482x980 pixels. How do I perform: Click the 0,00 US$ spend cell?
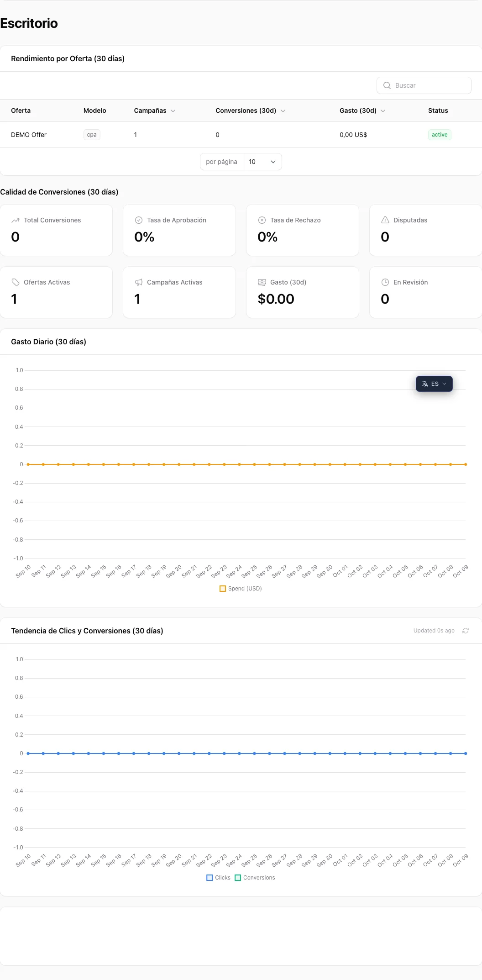pyautogui.click(x=353, y=135)
